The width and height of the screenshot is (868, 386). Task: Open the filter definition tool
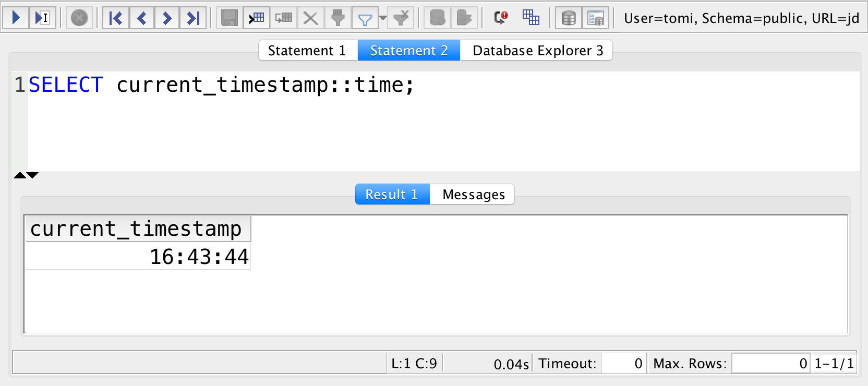click(338, 17)
